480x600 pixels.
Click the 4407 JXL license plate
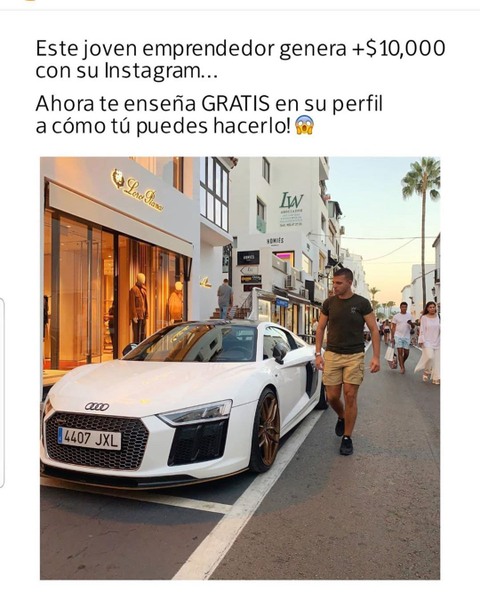[x=89, y=439]
